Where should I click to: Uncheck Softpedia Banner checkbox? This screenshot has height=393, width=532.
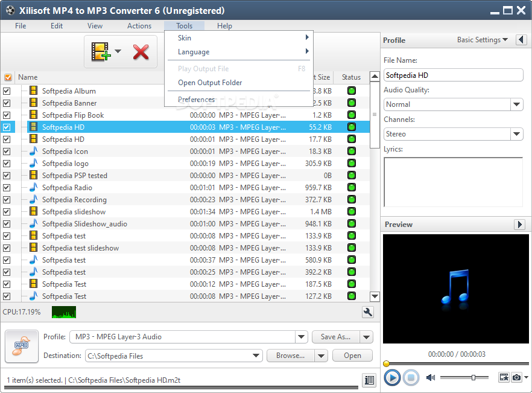click(7, 103)
